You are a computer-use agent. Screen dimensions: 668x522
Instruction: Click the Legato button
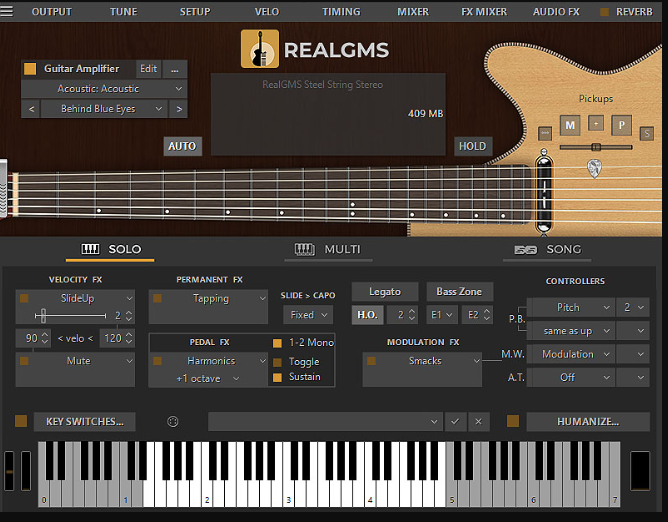pos(385,291)
